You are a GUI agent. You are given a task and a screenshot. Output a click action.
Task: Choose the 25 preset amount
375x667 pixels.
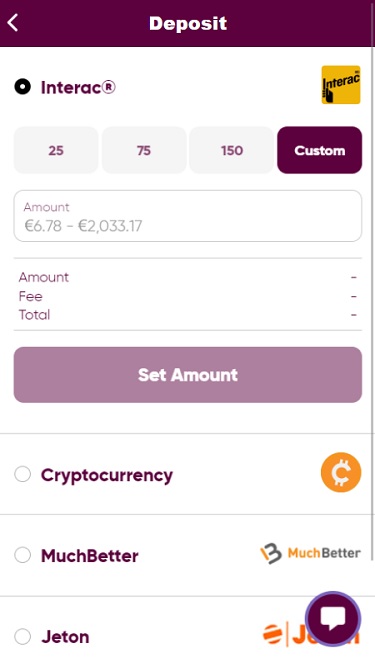(56, 150)
